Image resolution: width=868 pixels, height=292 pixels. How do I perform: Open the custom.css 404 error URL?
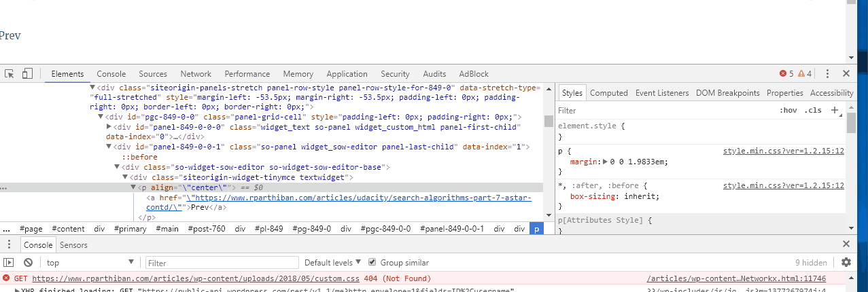coord(195,278)
